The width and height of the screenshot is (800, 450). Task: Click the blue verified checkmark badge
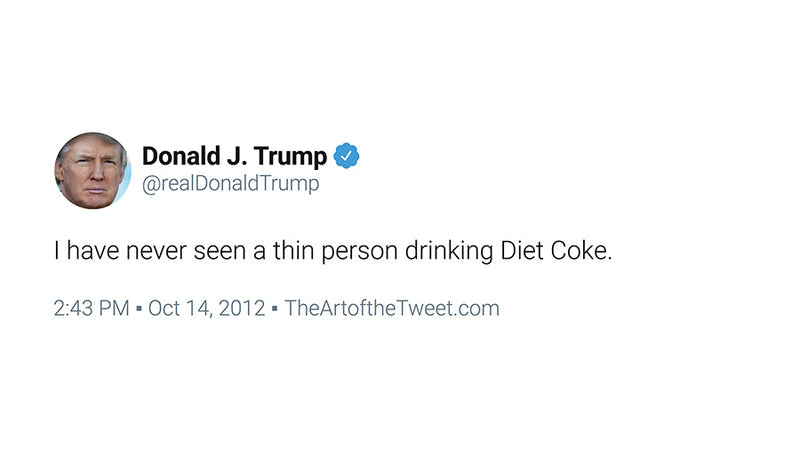(347, 157)
